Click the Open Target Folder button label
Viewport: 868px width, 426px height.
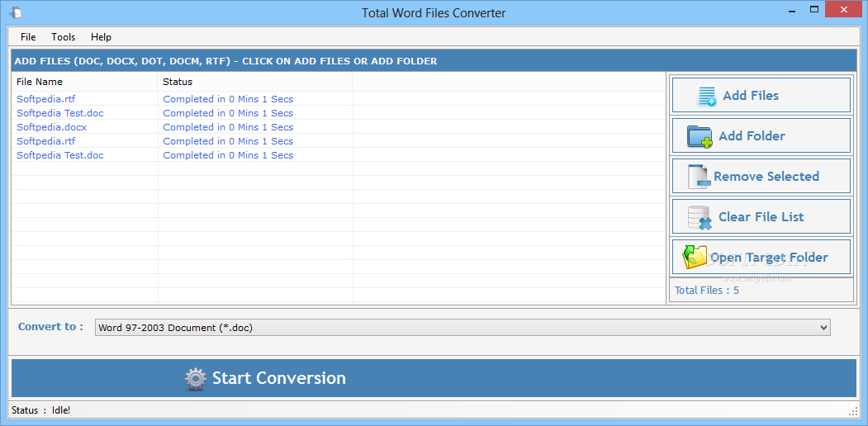tap(769, 258)
